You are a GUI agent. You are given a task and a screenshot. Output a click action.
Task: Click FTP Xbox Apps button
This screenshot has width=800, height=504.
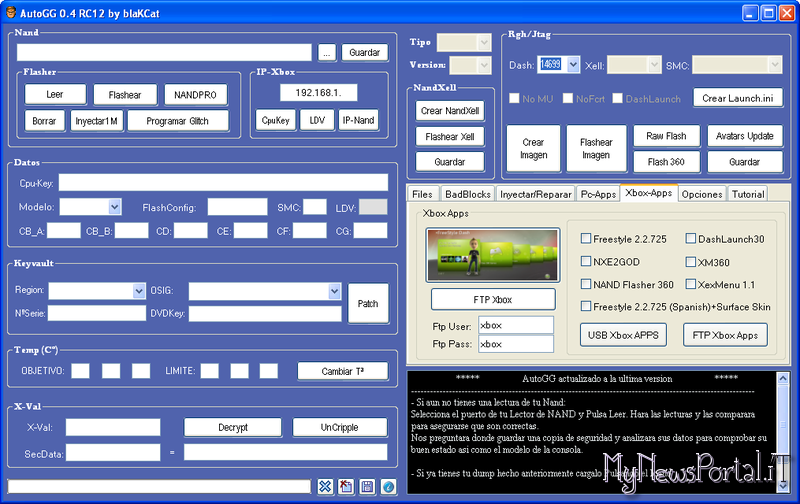coord(726,335)
